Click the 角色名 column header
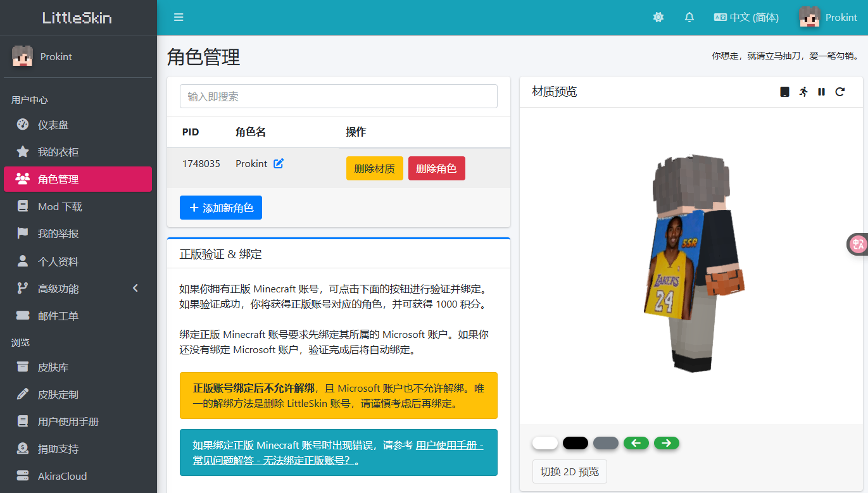 251,132
